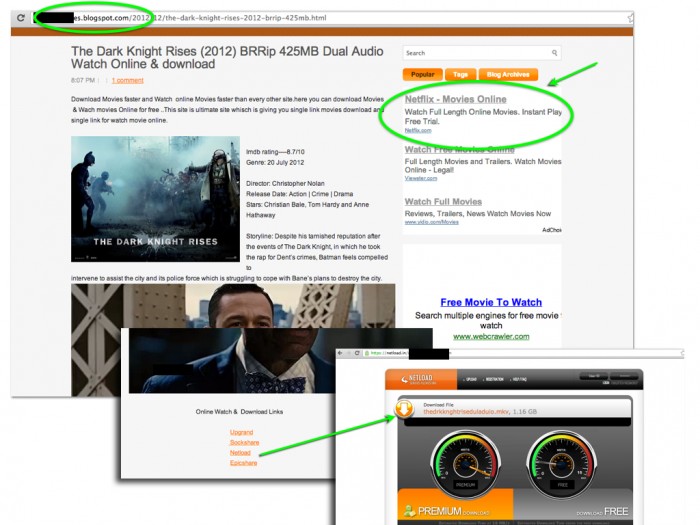Open the 'Free Movie To Watch' ad
Viewport: 700px width, 525px height.
pos(491,302)
